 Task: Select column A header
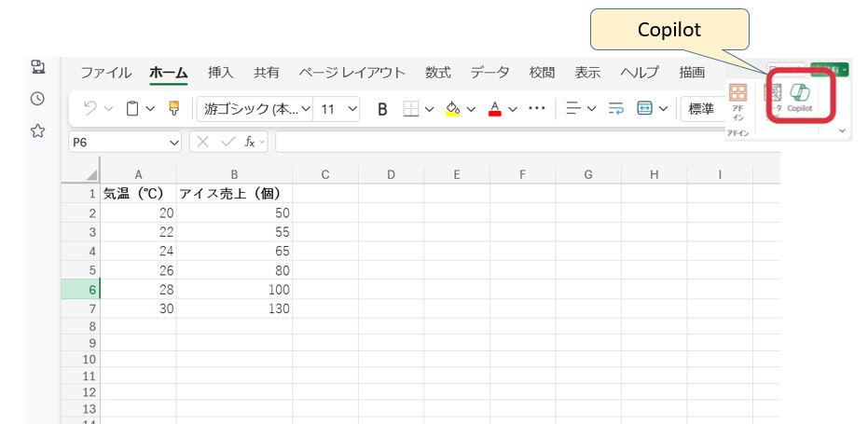138,174
